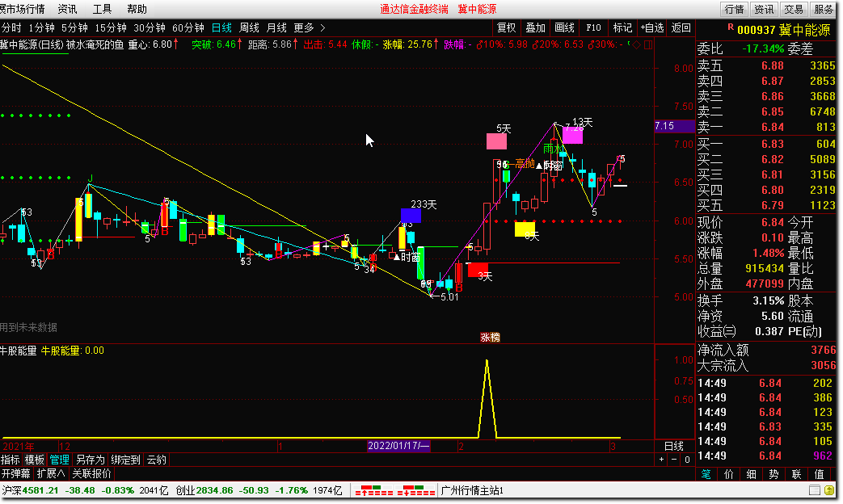Zoom in chart with plus button

coord(662,460)
